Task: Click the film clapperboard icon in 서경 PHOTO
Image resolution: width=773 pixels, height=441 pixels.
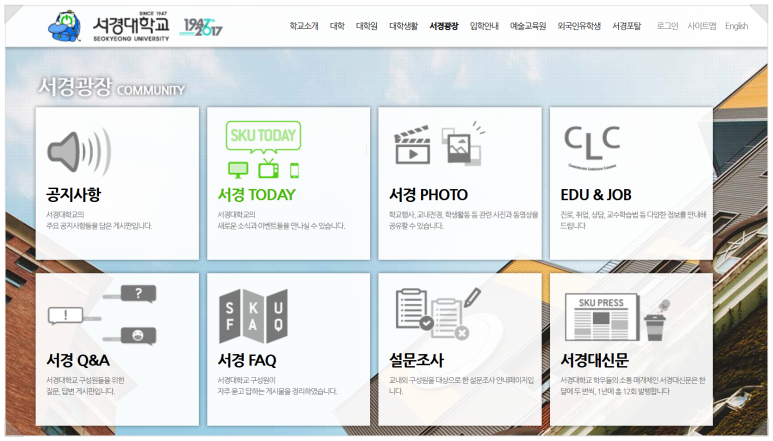Action: [x=412, y=145]
